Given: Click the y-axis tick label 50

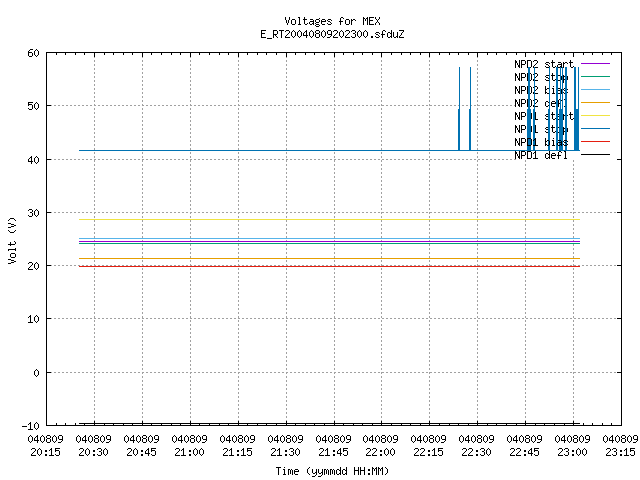Looking at the screenshot, I should coord(33,106).
